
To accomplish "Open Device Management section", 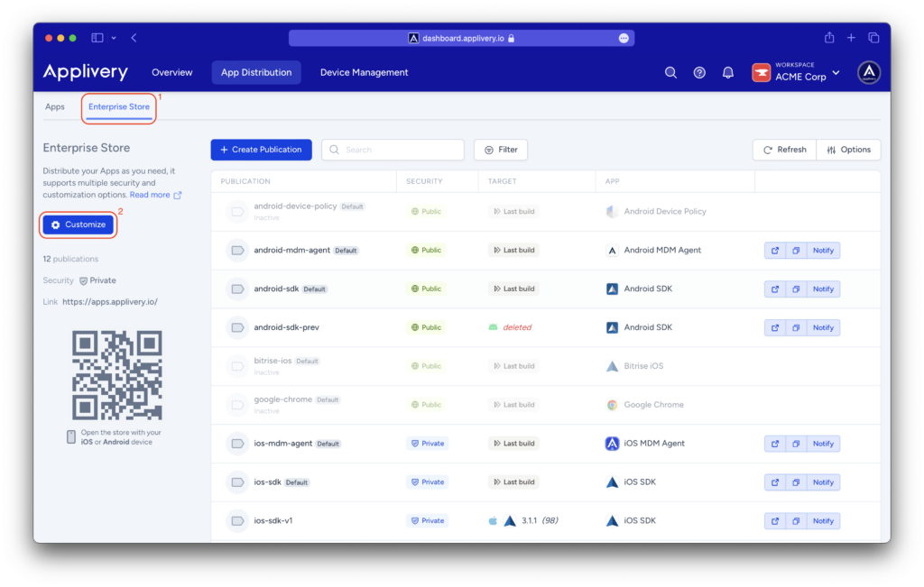I will [365, 72].
